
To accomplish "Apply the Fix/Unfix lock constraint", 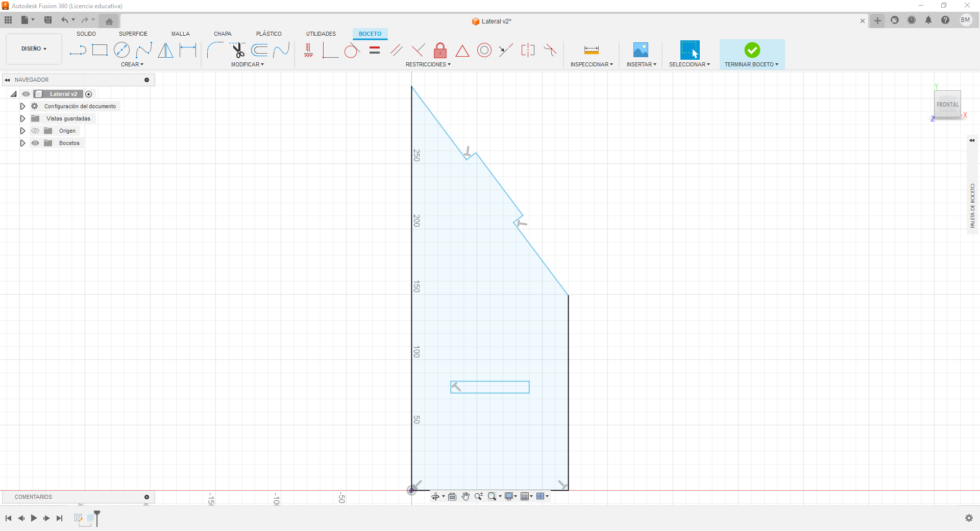I will (440, 50).
